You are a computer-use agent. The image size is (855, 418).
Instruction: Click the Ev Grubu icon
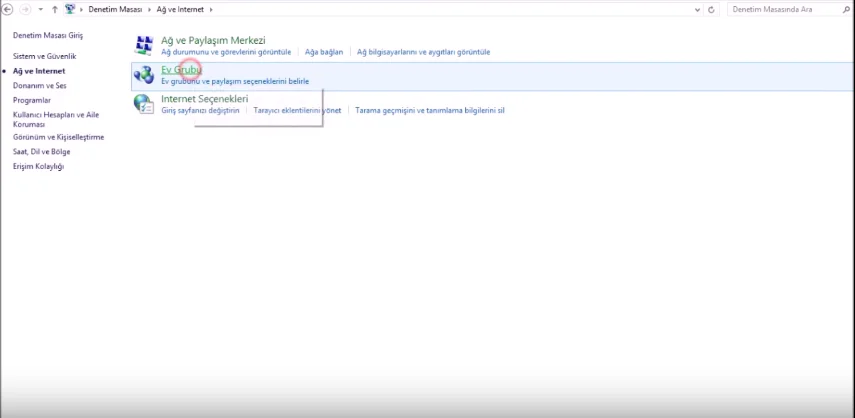[144, 75]
